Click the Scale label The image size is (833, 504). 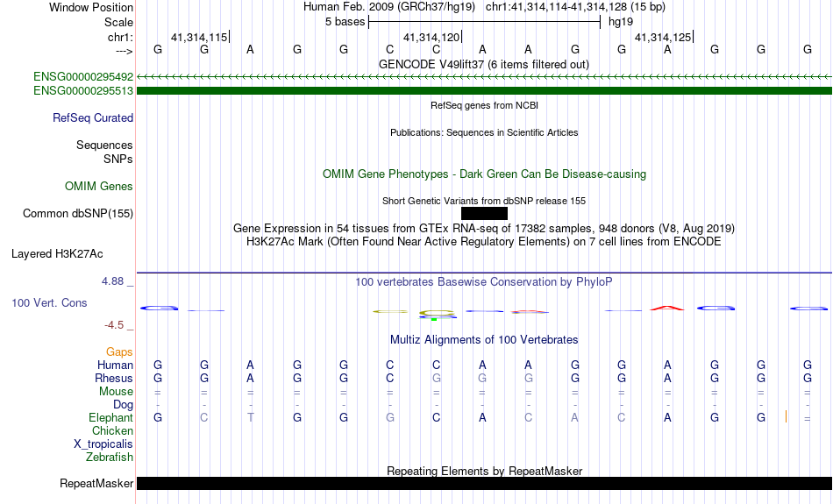pos(119,22)
